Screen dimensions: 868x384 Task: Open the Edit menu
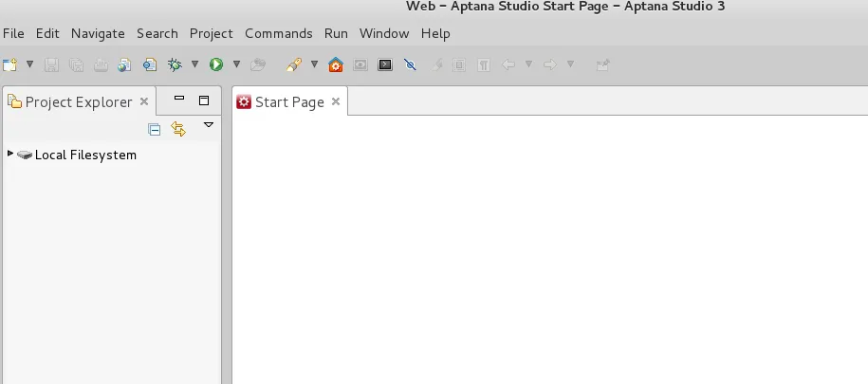[x=47, y=33]
